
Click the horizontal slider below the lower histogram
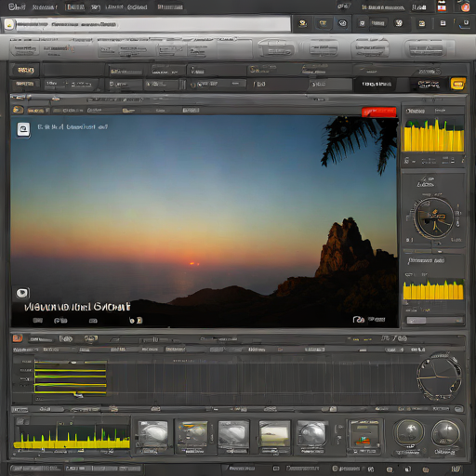[434, 320]
